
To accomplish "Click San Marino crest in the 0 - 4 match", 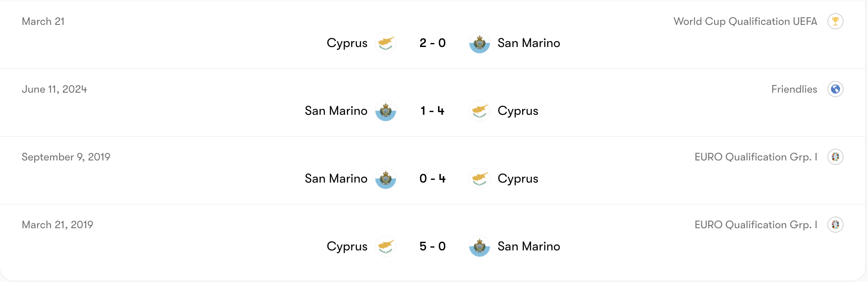I will tap(386, 179).
